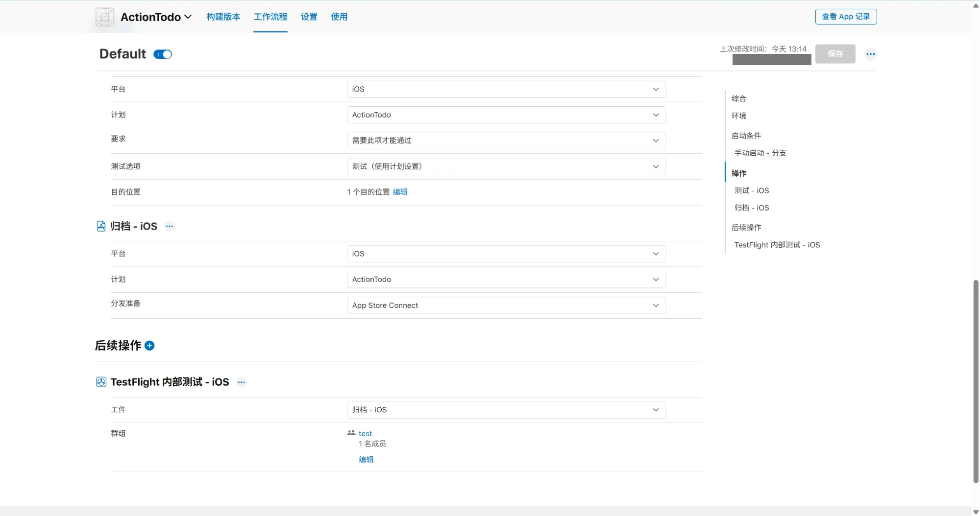Select TestFlight 内部测试 - iOS in the sidebar

777,245
